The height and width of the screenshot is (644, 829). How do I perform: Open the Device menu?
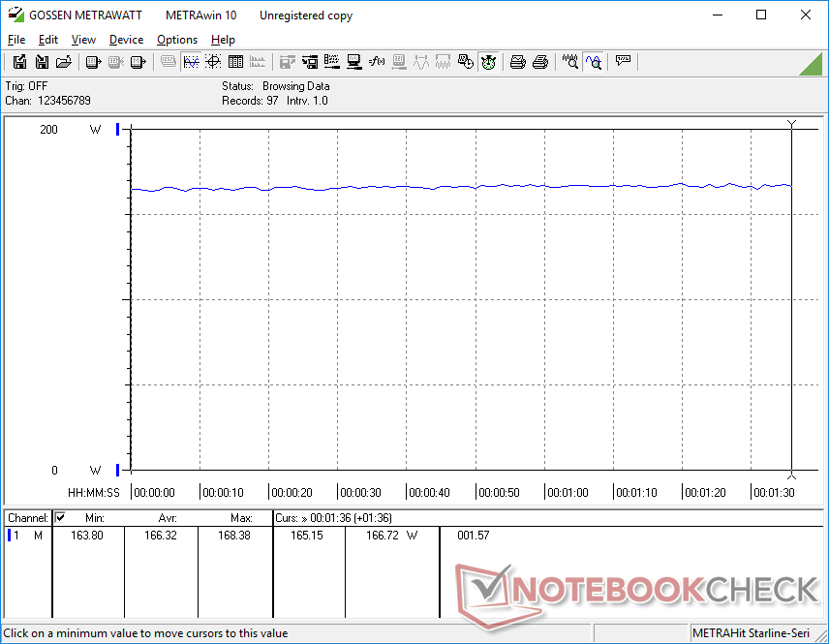(126, 40)
